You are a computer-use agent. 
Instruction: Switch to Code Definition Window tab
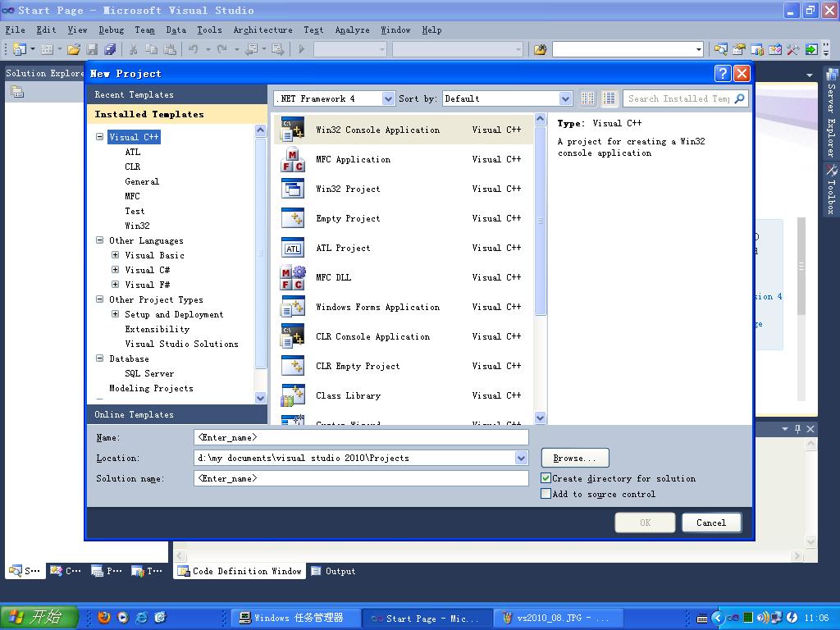click(240, 571)
